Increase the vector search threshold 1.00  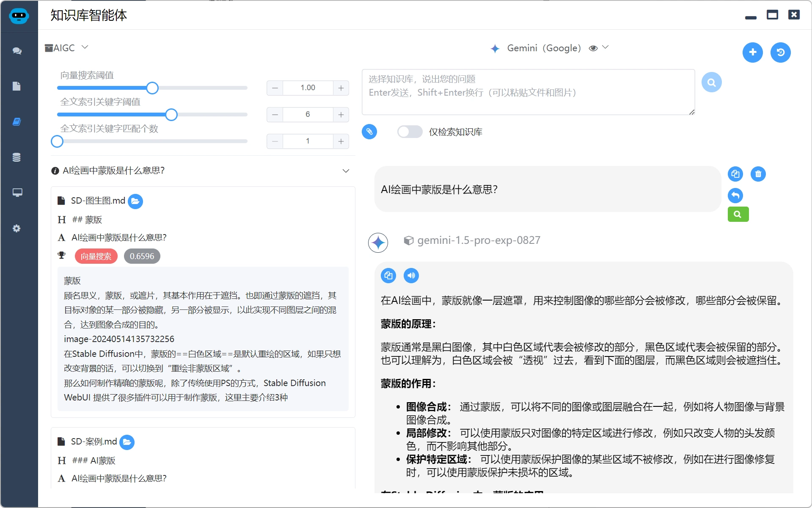point(341,88)
